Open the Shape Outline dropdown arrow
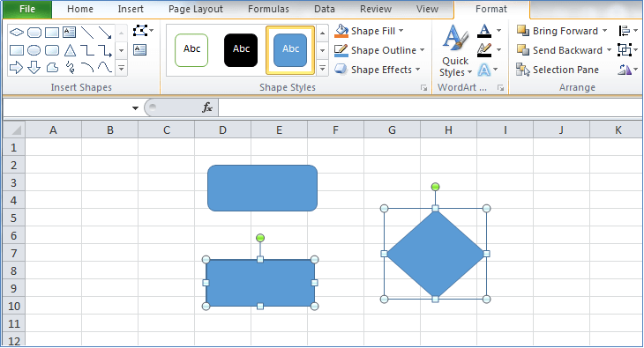 click(422, 50)
